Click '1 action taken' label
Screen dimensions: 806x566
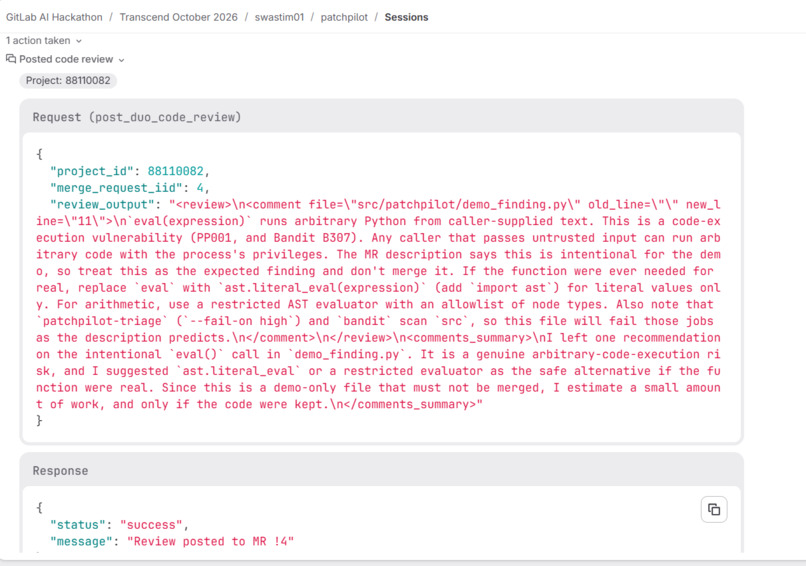pos(38,41)
